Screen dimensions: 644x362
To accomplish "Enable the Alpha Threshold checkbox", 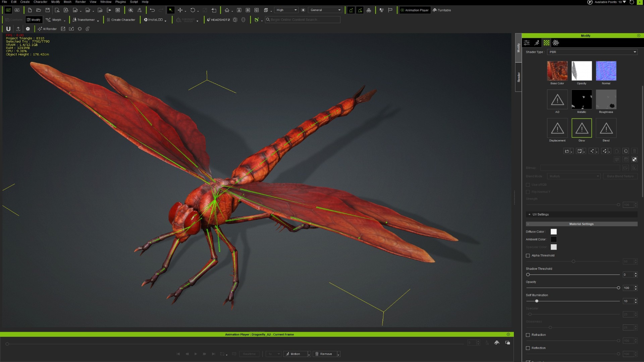I will tap(528, 255).
